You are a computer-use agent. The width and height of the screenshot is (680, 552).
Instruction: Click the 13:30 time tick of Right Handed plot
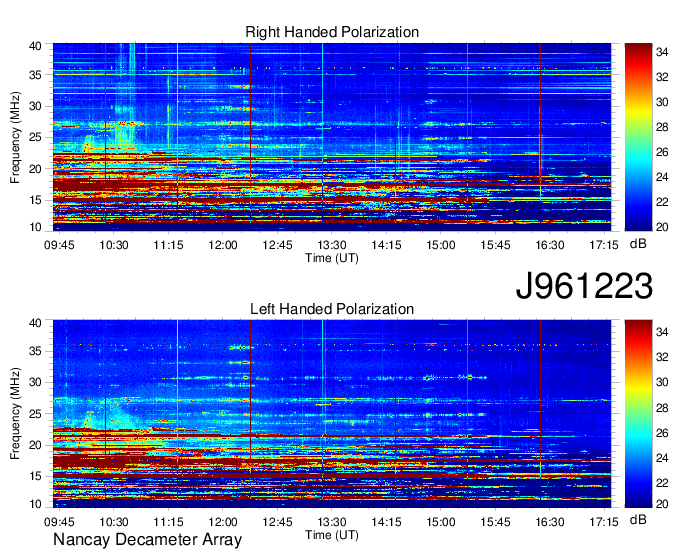(332, 245)
